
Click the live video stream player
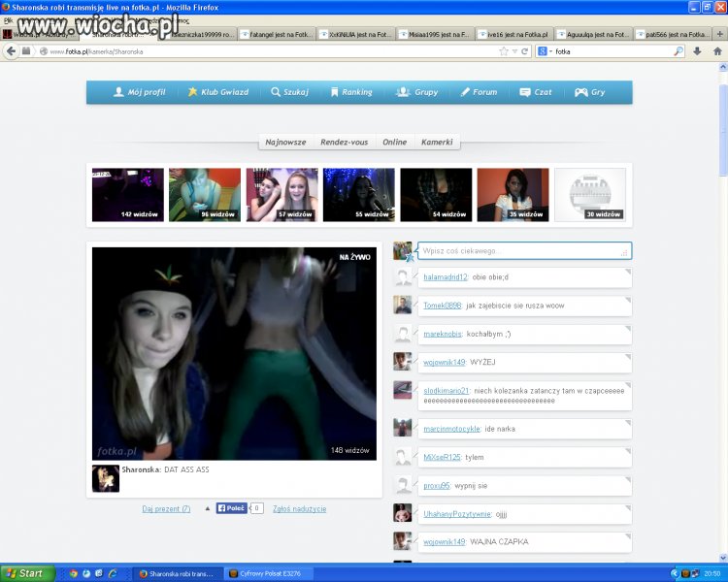[234, 354]
